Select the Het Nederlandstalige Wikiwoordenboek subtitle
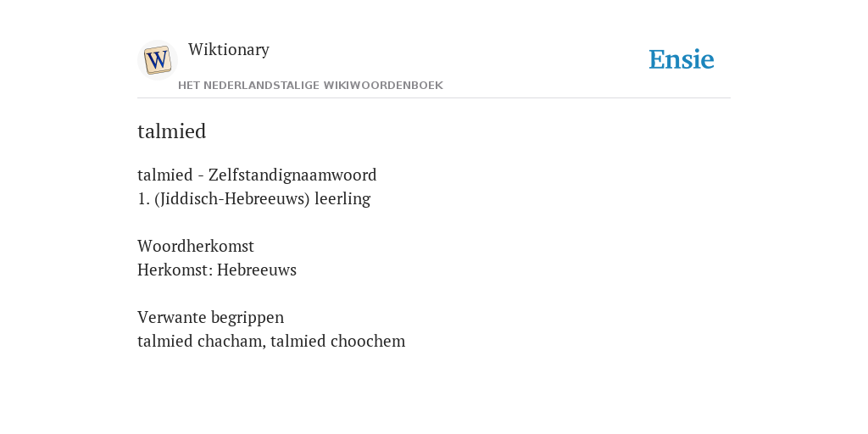Image resolution: width=868 pixels, height=434 pixels. (x=310, y=86)
